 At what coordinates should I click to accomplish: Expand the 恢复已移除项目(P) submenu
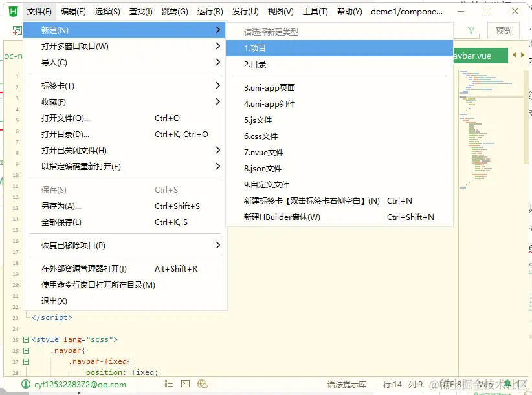click(124, 245)
